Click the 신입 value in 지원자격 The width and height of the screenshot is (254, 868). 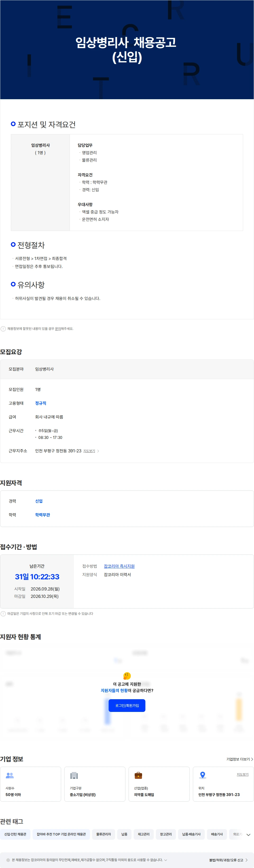[39, 501]
